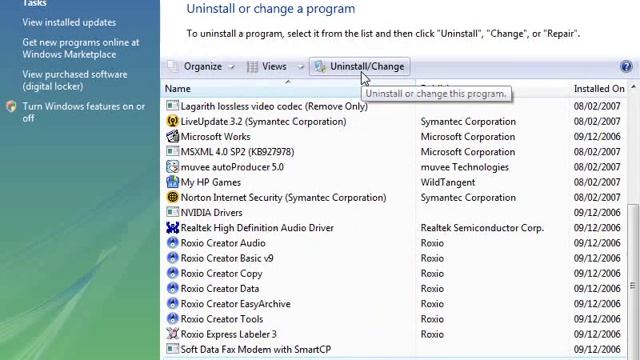Select Soft Data Fax Modem with SmartCP
The height and width of the screenshot is (360, 640).
tap(256, 349)
